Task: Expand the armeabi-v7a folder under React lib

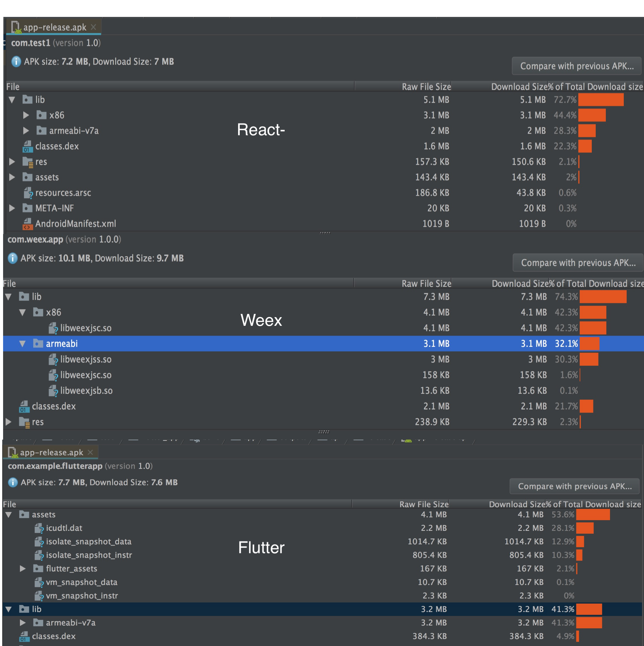Action: coord(26,131)
